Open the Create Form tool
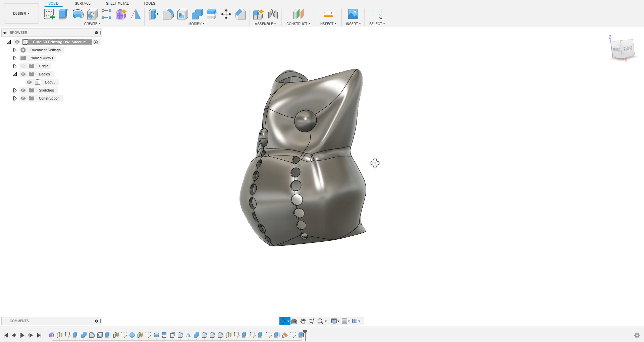Screen dimensions: 644x342 point(121,14)
